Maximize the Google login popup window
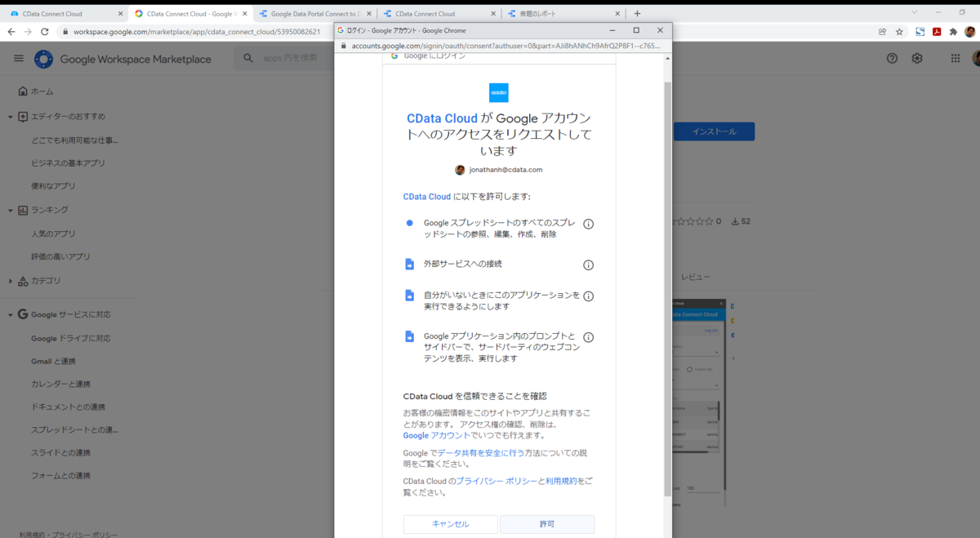Viewport: 980px width, 538px height. click(636, 30)
